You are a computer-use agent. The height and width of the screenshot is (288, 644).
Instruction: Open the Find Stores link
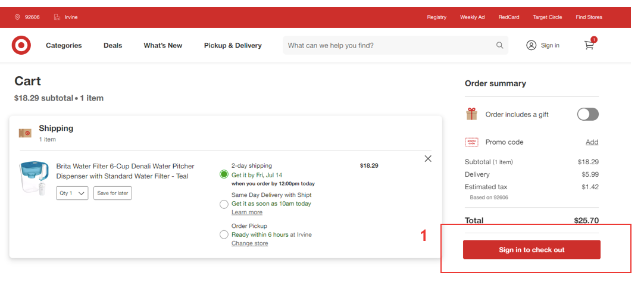(x=589, y=17)
